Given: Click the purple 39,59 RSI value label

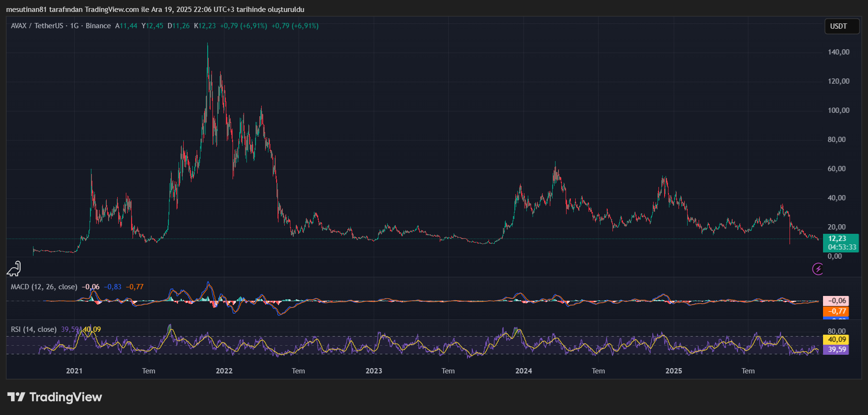Looking at the screenshot, I should click(835, 349).
